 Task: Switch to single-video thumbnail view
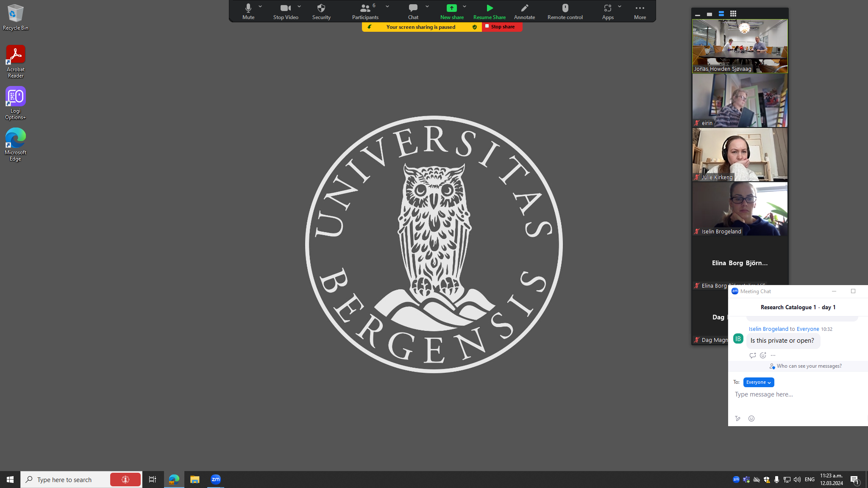pos(709,14)
